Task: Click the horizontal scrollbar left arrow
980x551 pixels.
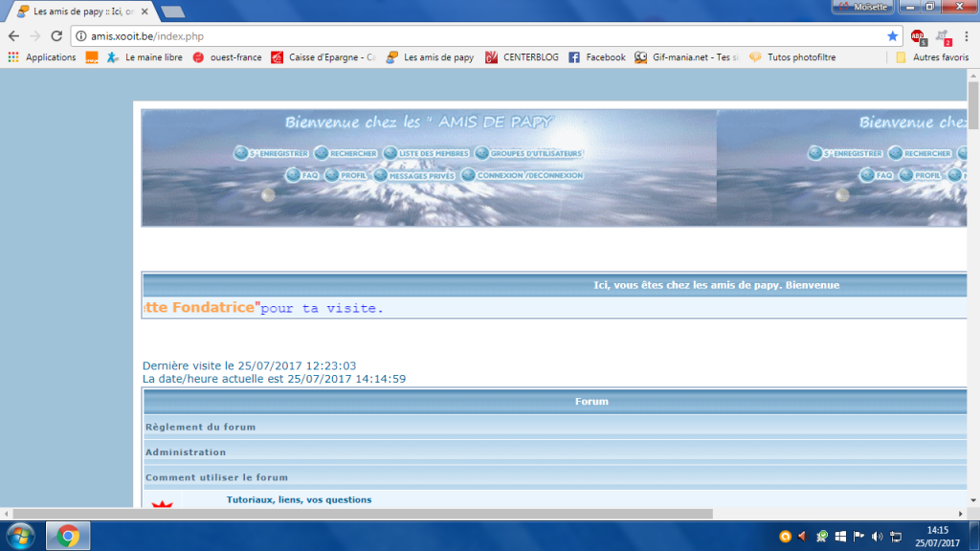Action: (7, 514)
